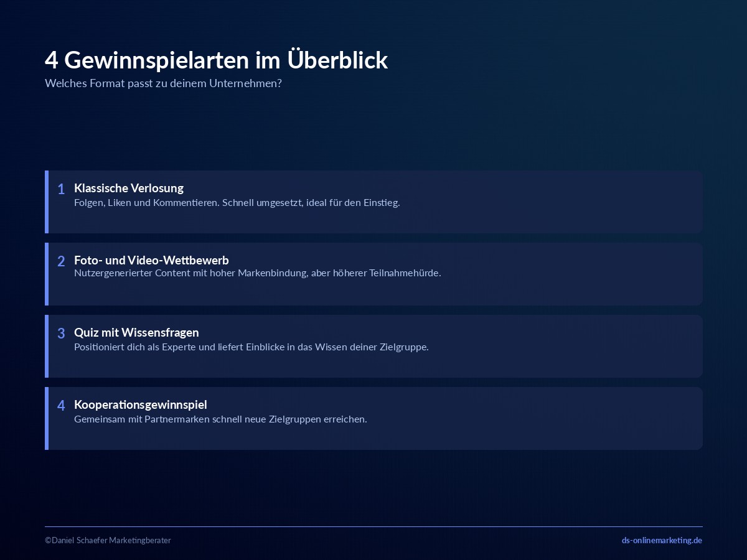Select the "Quiz mit Wissensfragen" title
This screenshot has height=560, width=747.
[136, 332]
